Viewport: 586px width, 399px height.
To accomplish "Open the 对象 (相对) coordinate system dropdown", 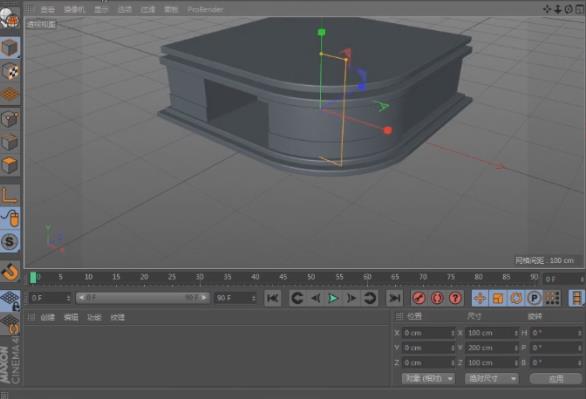I will click(428, 378).
